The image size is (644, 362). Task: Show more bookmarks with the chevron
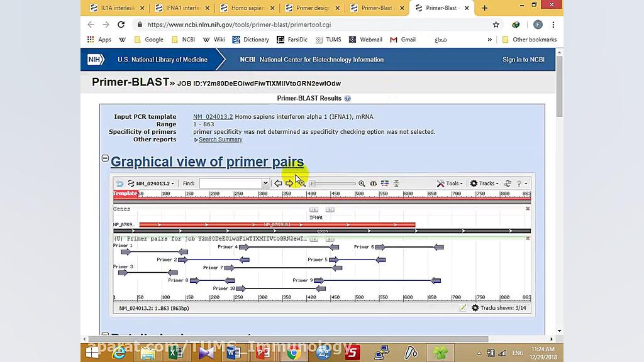(489, 40)
